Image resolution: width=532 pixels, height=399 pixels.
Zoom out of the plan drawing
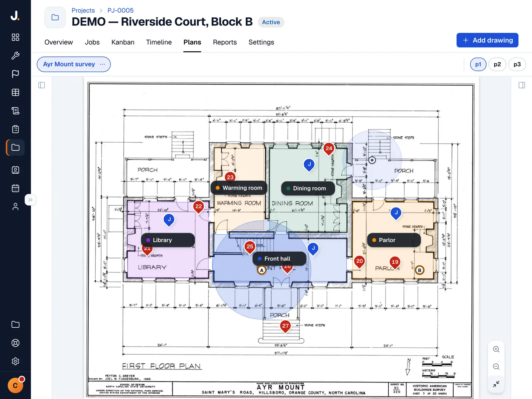click(496, 367)
